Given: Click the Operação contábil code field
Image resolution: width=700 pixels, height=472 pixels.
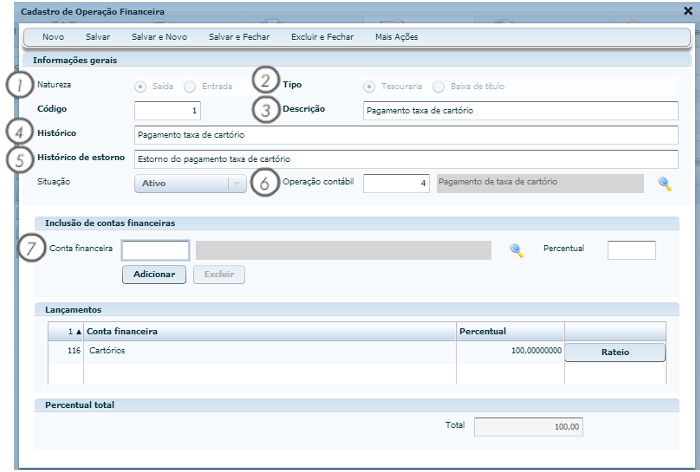Looking at the screenshot, I should 396,184.
